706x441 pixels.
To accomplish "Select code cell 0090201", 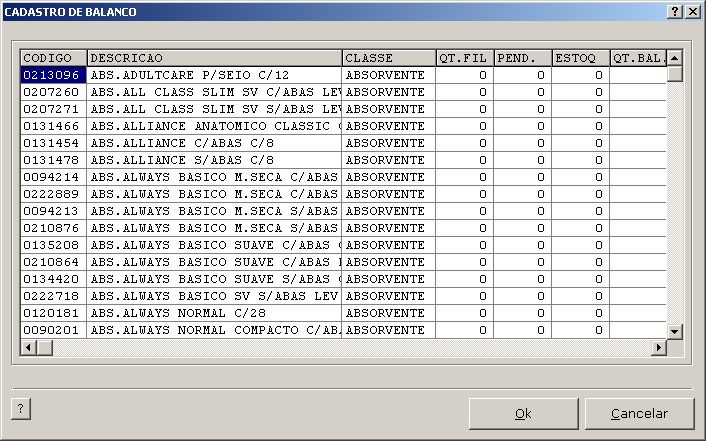I will pos(54,330).
